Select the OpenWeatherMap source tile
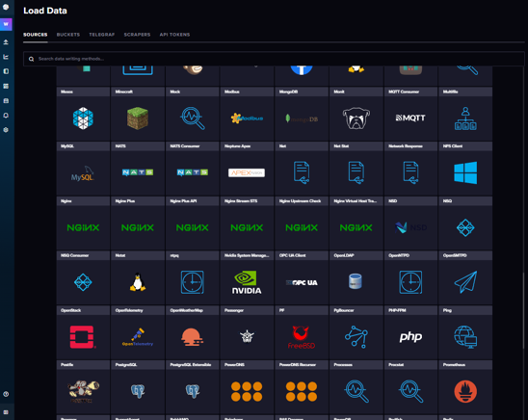The image size is (528, 420). click(x=192, y=332)
